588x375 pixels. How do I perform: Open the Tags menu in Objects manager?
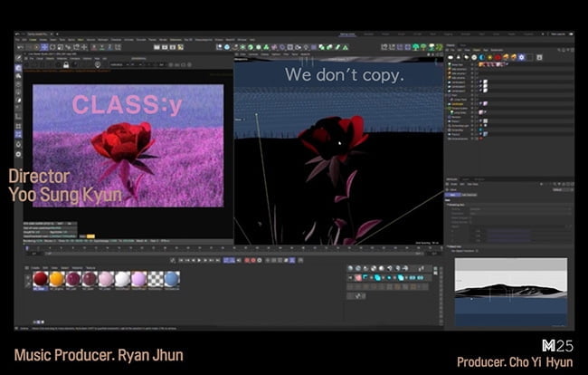pyautogui.click(x=486, y=50)
